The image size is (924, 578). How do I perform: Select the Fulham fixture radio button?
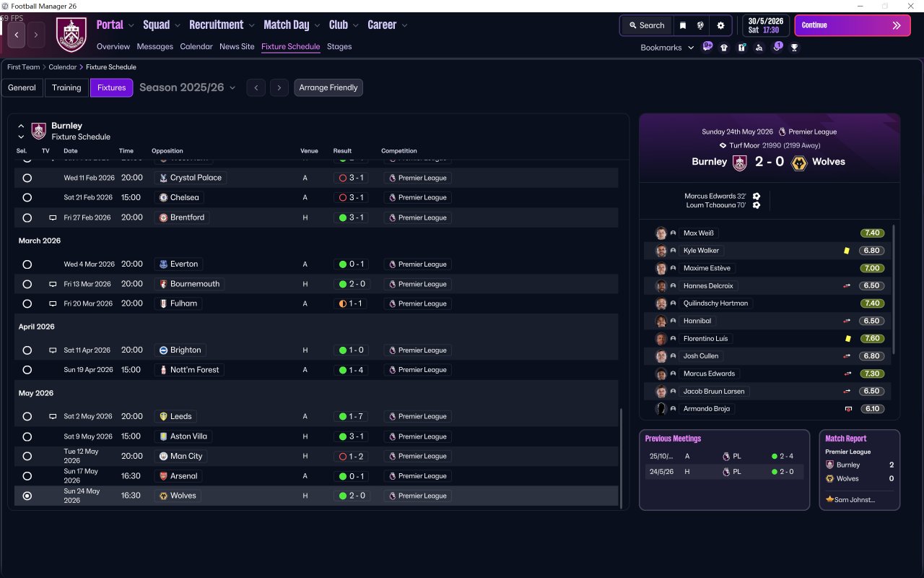(27, 304)
